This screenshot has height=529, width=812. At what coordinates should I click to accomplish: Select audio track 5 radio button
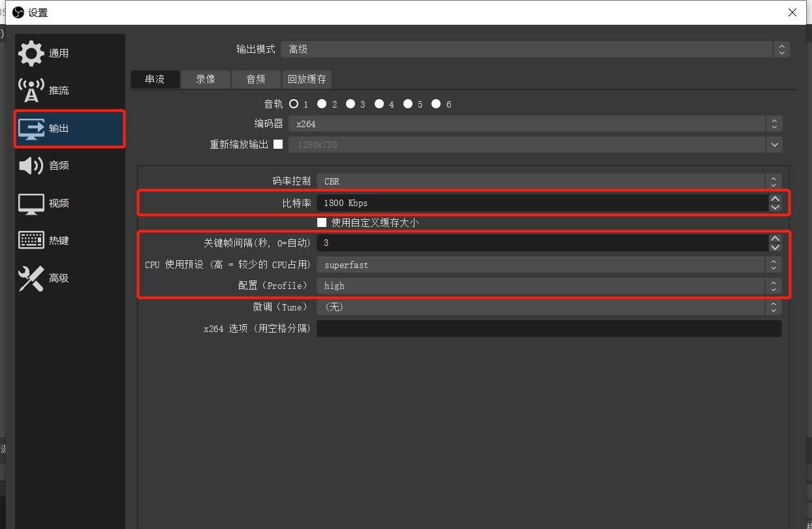408,104
